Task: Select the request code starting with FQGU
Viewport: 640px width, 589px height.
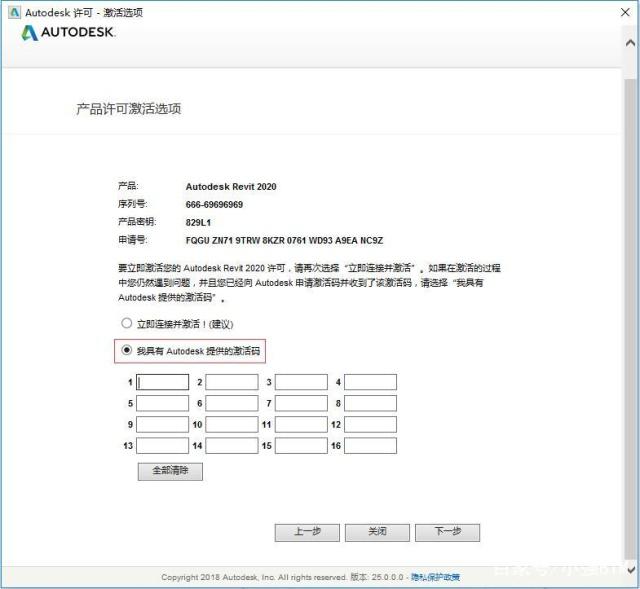Action: pyautogui.click(x=284, y=240)
